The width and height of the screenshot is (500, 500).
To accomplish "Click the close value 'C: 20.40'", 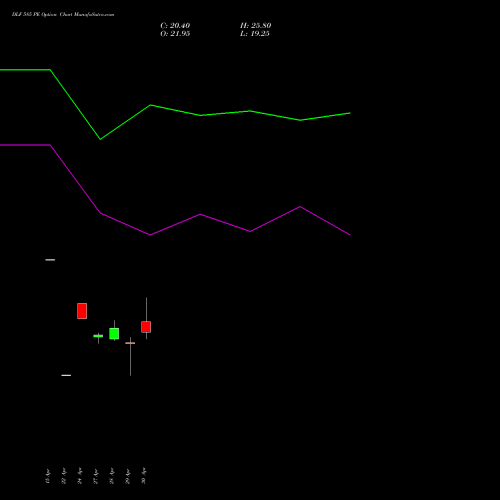I will pos(175,26).
